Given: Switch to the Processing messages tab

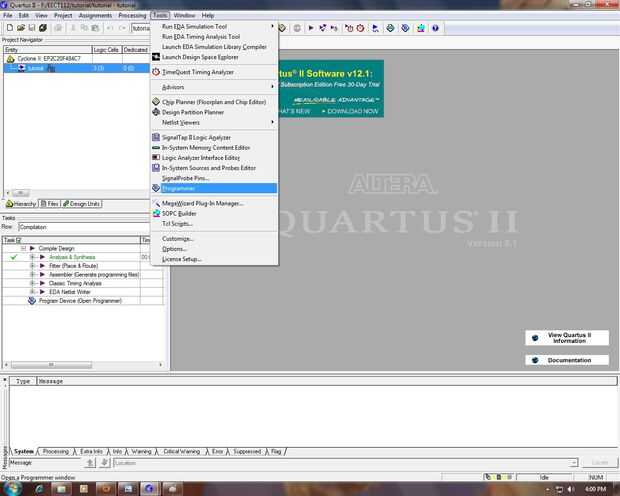Looking at the screenshot, I should point(55,451).
